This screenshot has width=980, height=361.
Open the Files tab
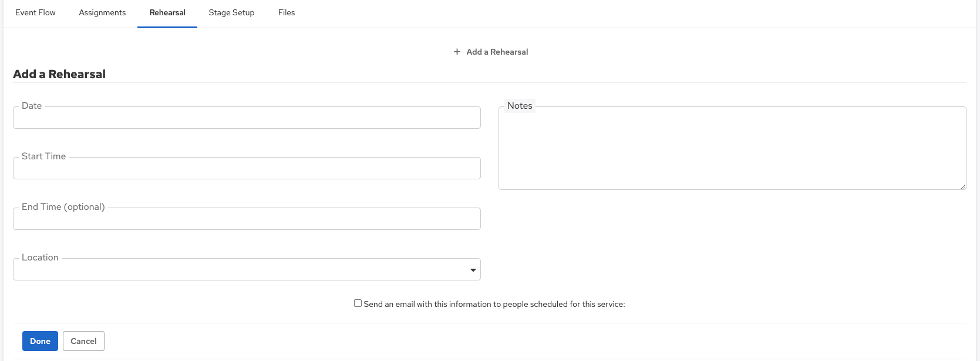(286, 12)
